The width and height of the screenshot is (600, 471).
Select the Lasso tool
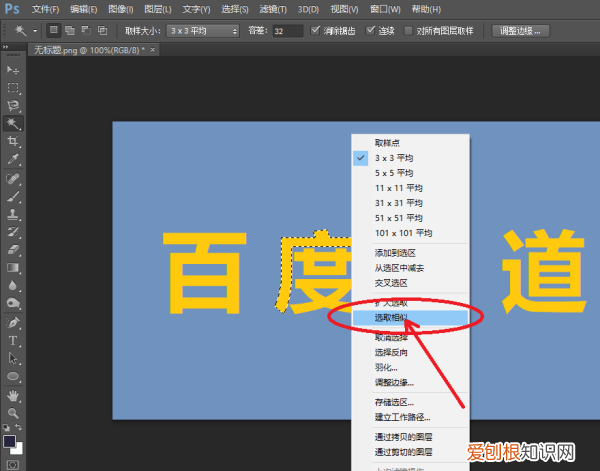[x=13, y=105]
